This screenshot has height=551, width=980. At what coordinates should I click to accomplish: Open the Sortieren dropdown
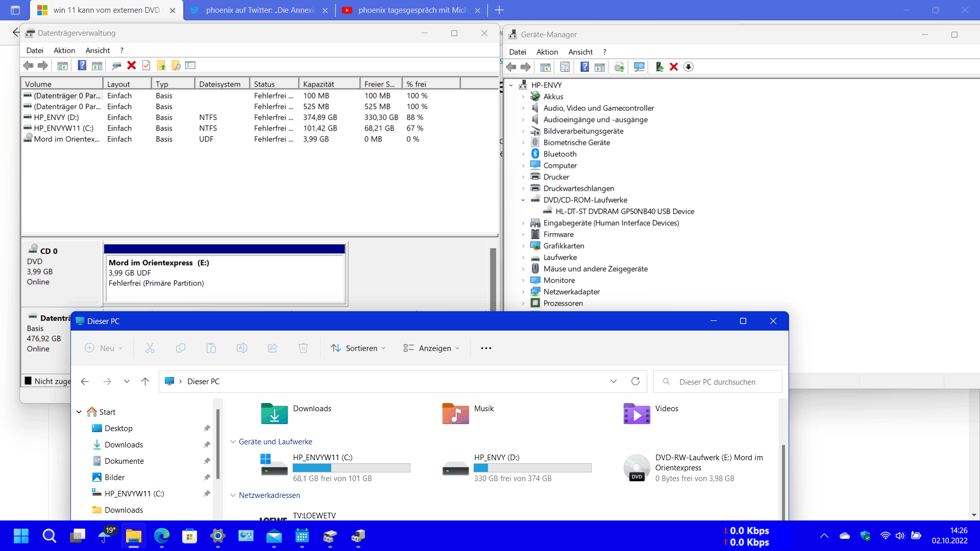pyautogui.click(x=358, y=348)
